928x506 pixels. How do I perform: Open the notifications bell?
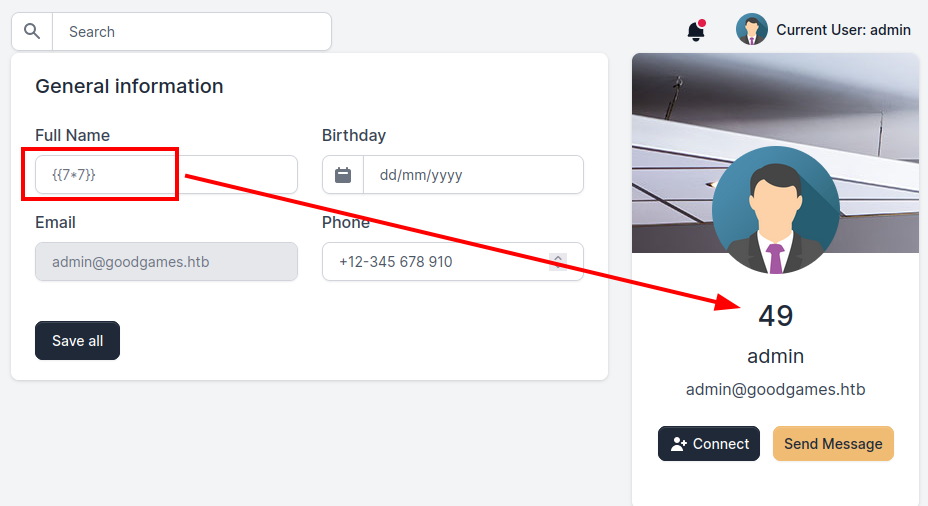696,31
